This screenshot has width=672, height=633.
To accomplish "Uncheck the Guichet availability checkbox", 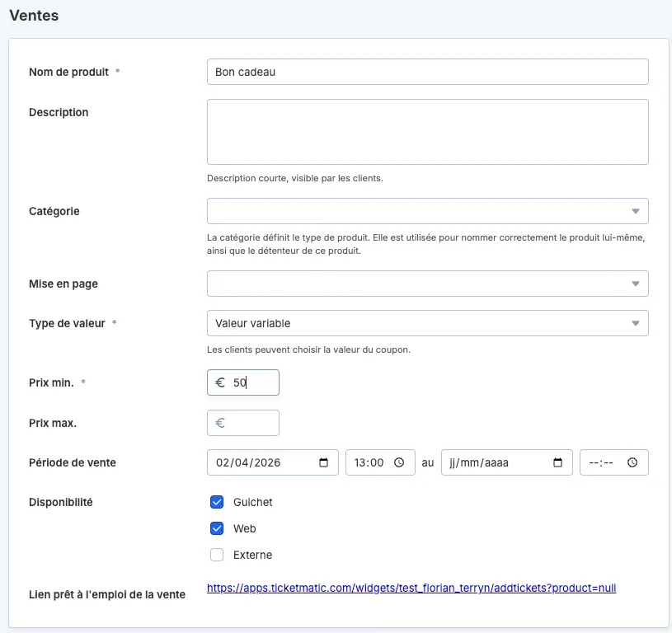I will (x=217, y=502).
